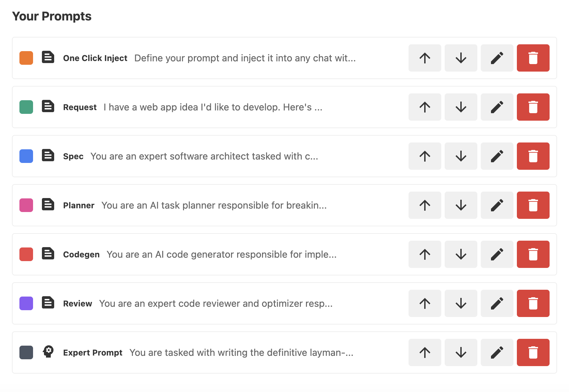Move the Planner prompt down

(461, 205)
